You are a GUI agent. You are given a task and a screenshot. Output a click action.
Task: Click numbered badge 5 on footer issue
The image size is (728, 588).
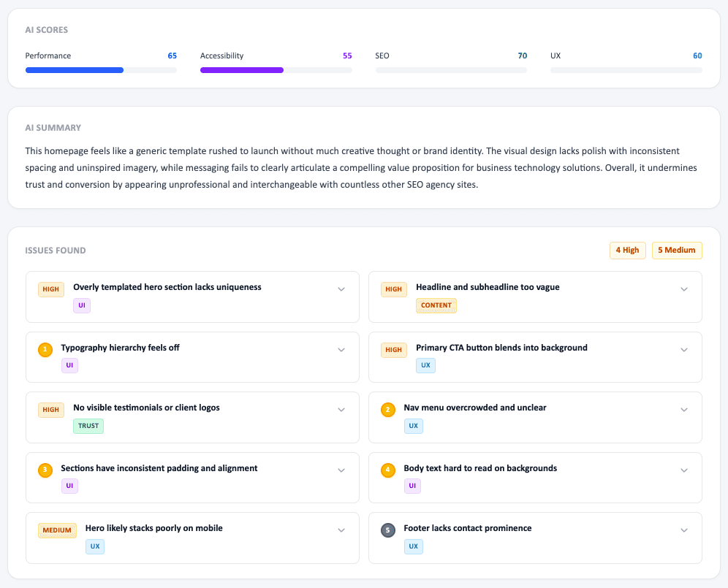pos(387,530)
